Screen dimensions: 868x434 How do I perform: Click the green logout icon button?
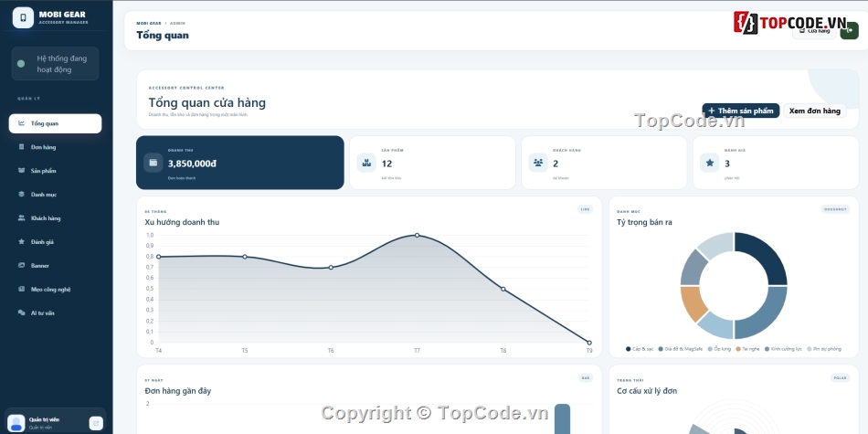click(849, 30)
